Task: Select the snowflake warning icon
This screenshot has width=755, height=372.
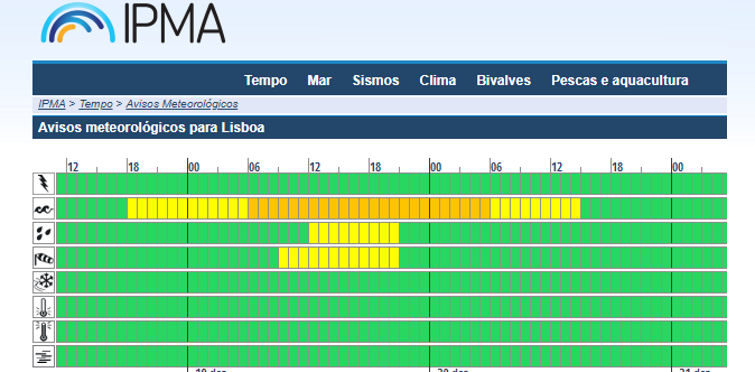Action: pos(43,282)
